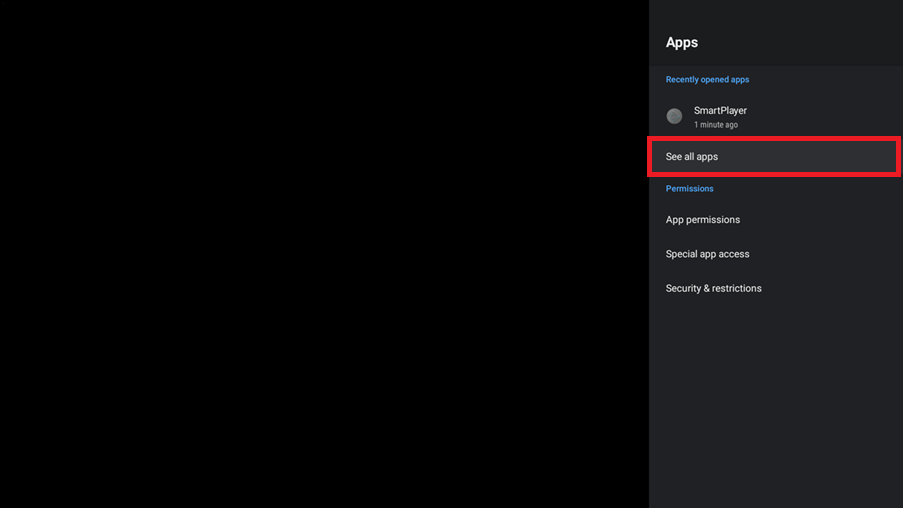Click the right end of App permissions row

coord(870,220)
